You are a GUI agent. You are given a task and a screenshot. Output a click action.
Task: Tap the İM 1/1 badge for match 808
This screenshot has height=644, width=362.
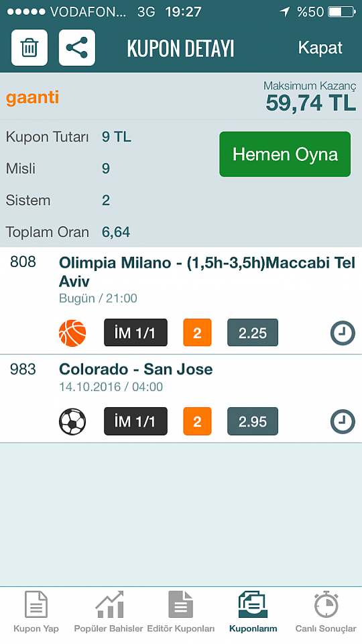135,333
